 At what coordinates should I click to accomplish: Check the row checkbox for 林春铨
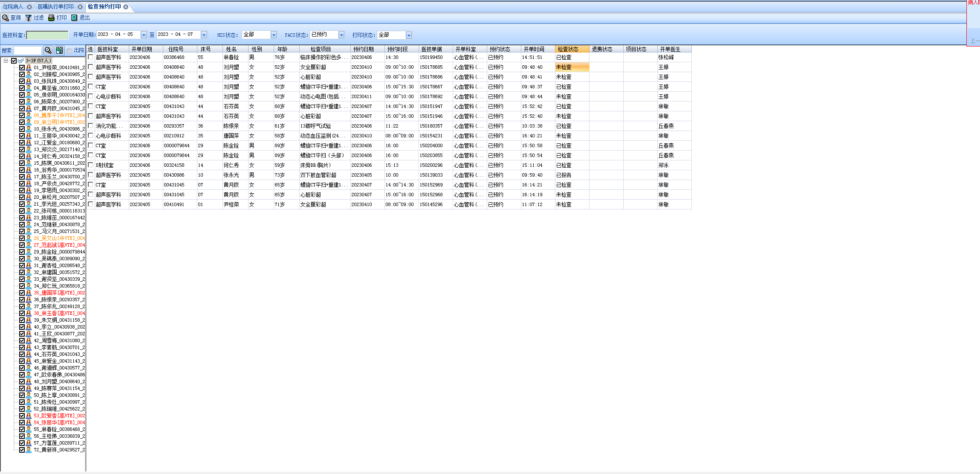click(x=90, y=57)
